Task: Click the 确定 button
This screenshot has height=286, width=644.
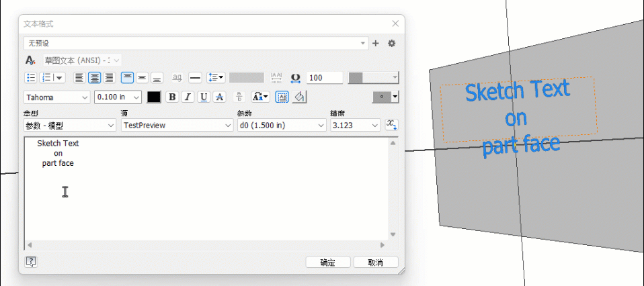Action: coord(328,263)
